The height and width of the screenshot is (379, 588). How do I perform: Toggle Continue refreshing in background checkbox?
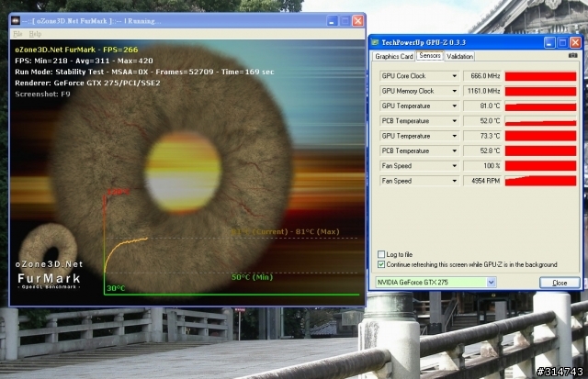[x=381, y=264]
